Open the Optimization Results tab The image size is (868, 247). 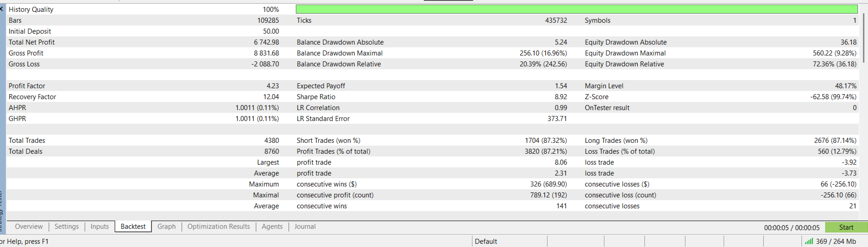click(x=218, y=227)
